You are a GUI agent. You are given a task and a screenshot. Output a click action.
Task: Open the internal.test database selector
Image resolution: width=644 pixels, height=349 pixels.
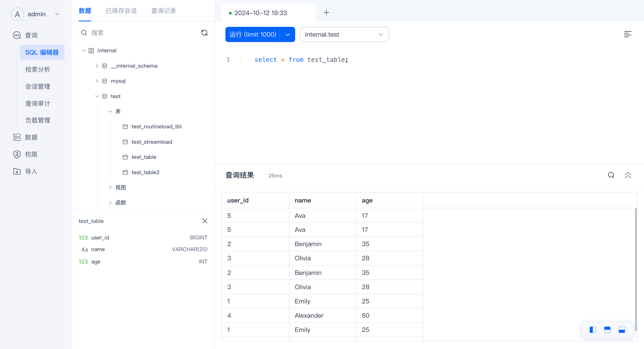click(344, 35)
